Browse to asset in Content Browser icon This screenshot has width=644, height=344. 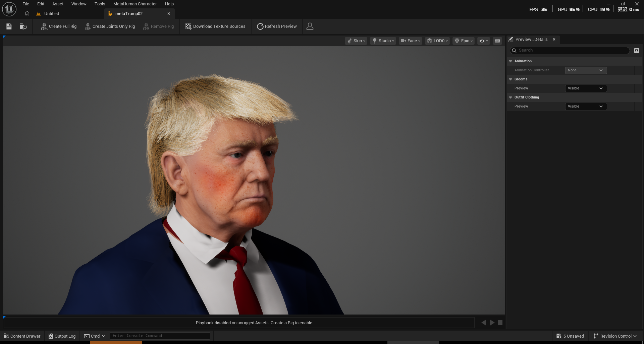23,26
